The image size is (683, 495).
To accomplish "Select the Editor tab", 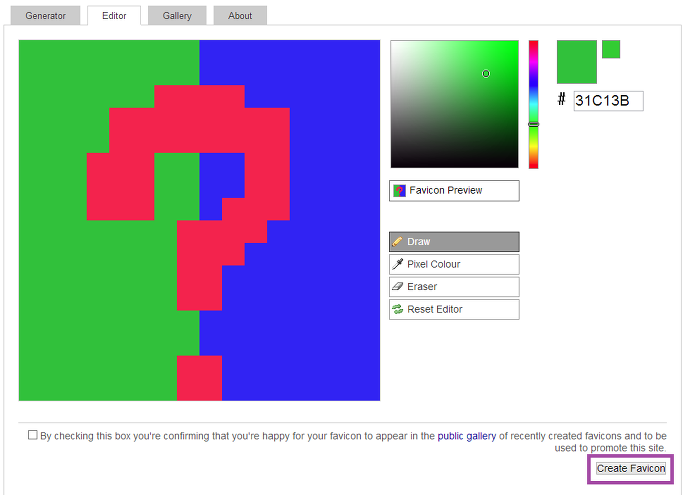I will pyautogui.click(x=114, y=16).
